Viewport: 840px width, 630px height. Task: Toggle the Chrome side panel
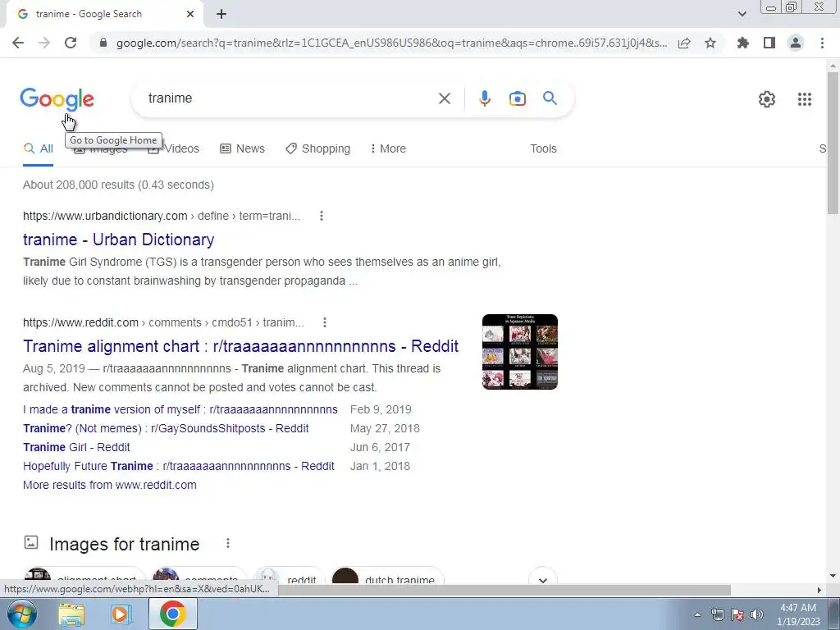[x=769, y=43]
